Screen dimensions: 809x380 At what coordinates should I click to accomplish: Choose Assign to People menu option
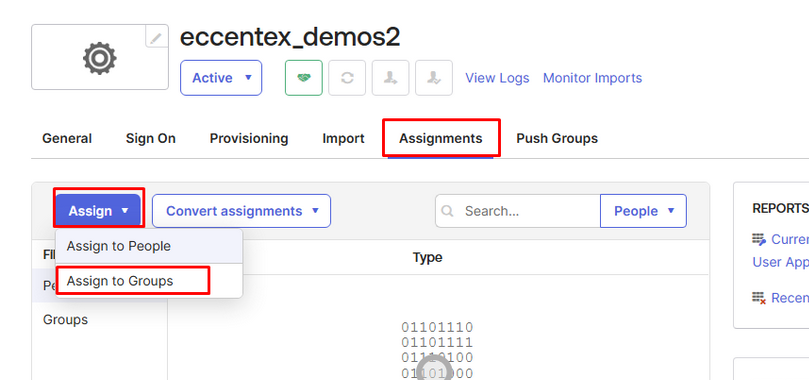(x=149, y=246)
